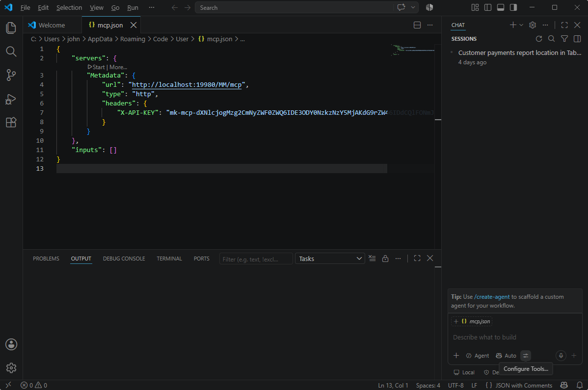588x390 pixels.
Task: Go forward using the right arrow
Action: click(187, 7)
